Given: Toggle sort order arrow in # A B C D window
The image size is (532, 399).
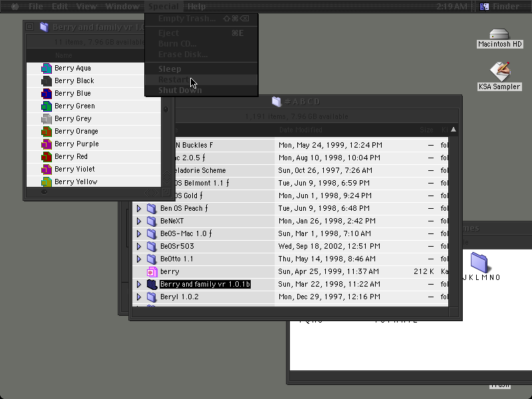Looking at the screenshot, I should [x=454, y=130].
